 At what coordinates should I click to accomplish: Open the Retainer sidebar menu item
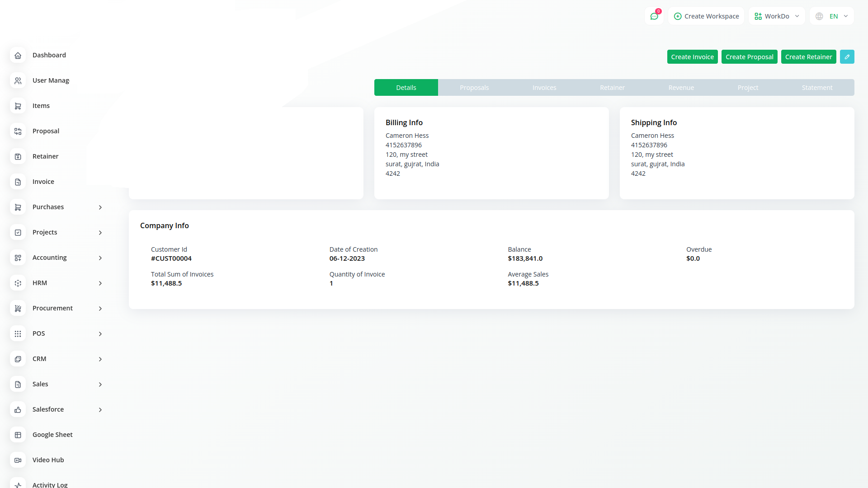coord(45,156)
